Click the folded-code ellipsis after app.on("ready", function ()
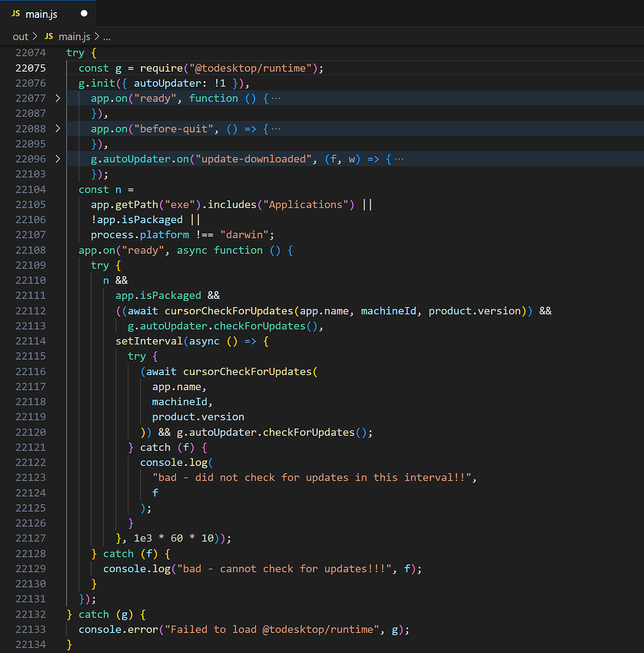This screenshot has width=644, height=653. (x=276, y=98)
